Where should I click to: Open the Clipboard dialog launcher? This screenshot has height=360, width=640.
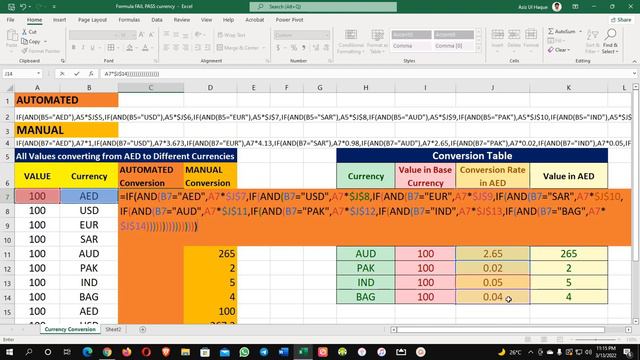click(x=63, y=61)
